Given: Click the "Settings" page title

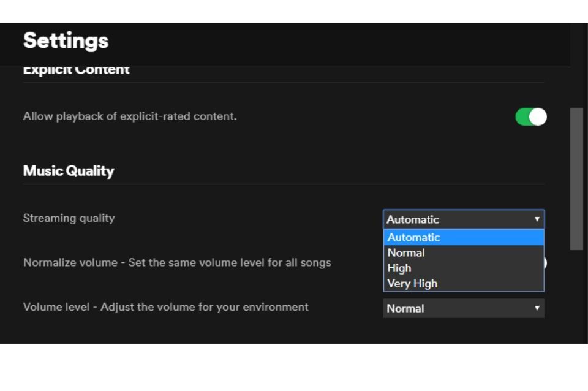Looking at the screenshot, I should pyautogui.click(x=65, y=40).
